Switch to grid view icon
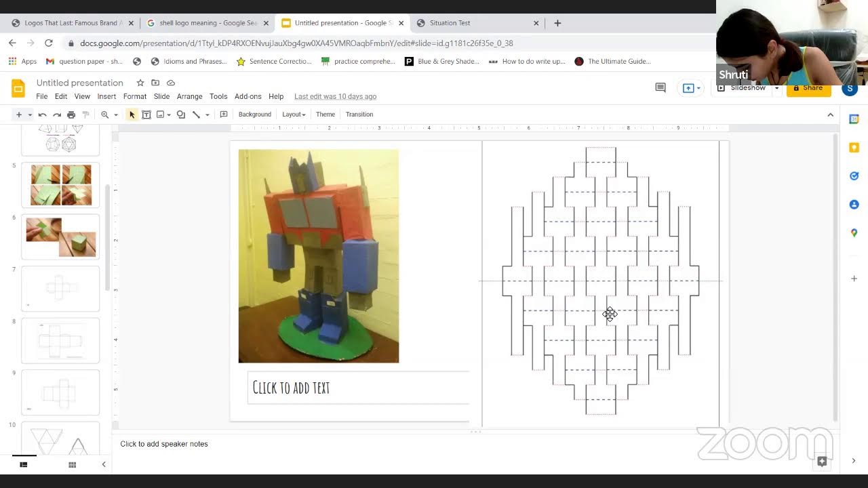This screenshot has height=488, width=868. coord(72,465)
